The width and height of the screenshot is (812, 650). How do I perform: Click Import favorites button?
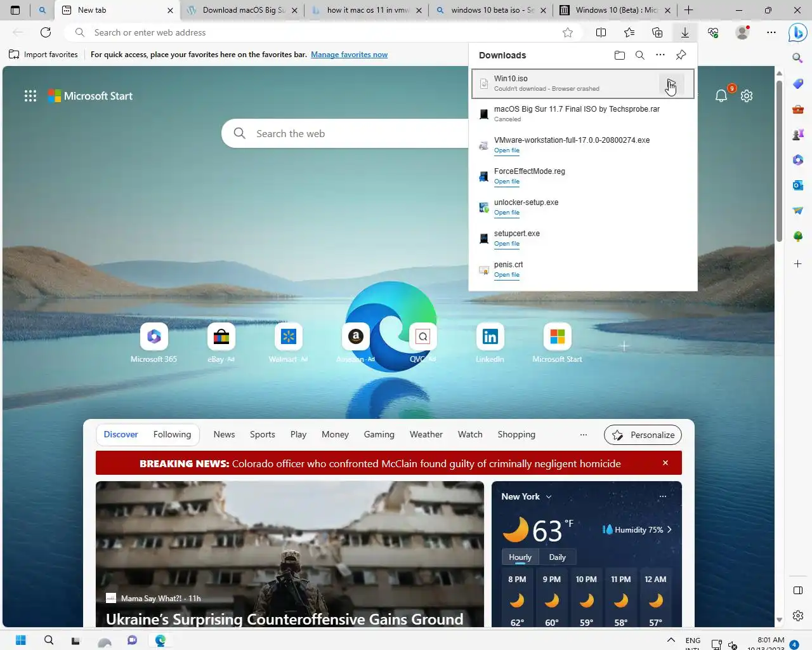click(x=43, y=55)
